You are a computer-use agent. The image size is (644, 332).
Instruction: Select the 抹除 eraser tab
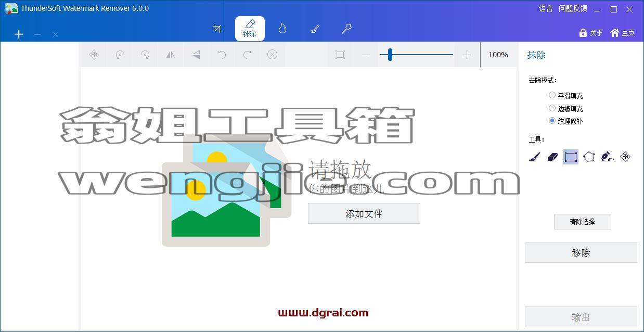(x=250, y=29)
